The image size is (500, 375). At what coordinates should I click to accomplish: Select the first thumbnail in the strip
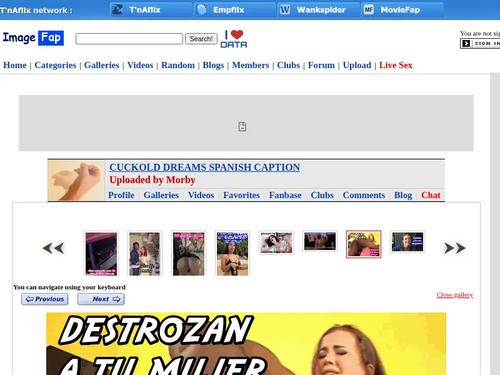(x=101, y=254)
